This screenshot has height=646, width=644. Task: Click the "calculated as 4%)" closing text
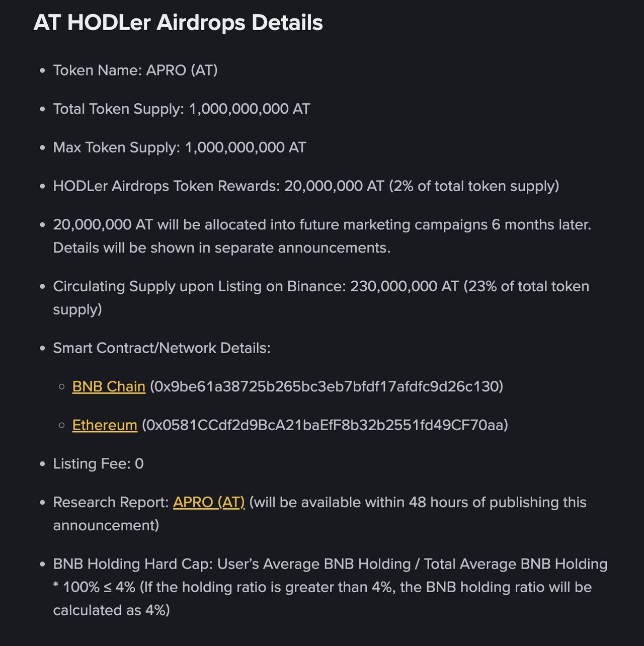click(112, 610)
